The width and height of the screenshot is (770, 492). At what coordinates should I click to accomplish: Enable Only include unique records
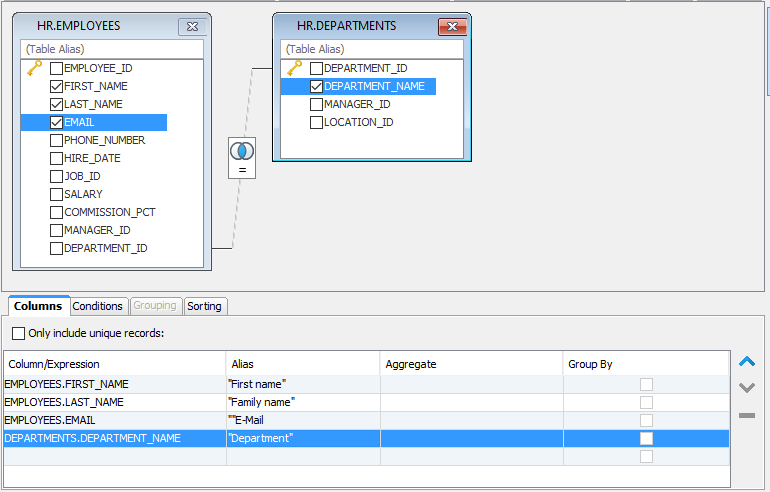point(18,333)
